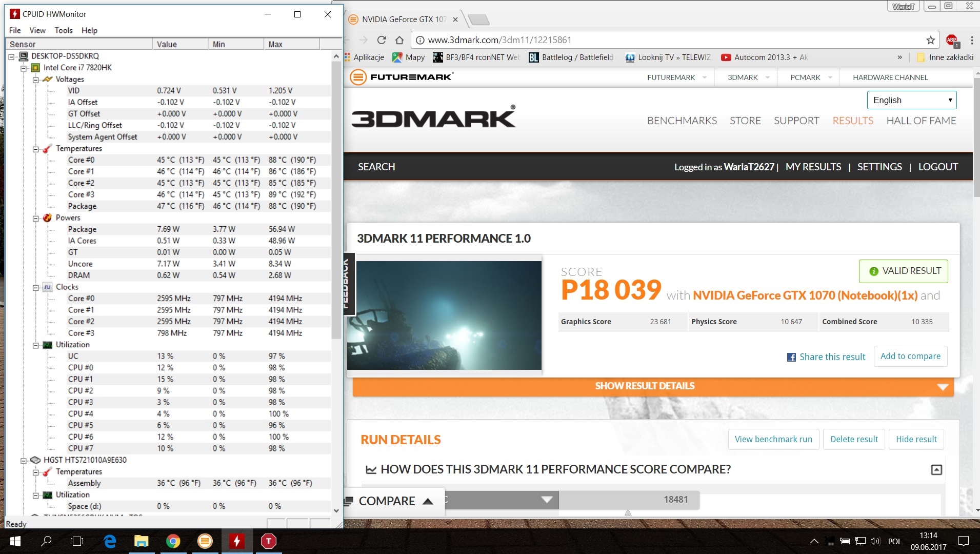This screenshot has width=980, height=554.
Task: Show hidden system tray icons
Action: 814,541
